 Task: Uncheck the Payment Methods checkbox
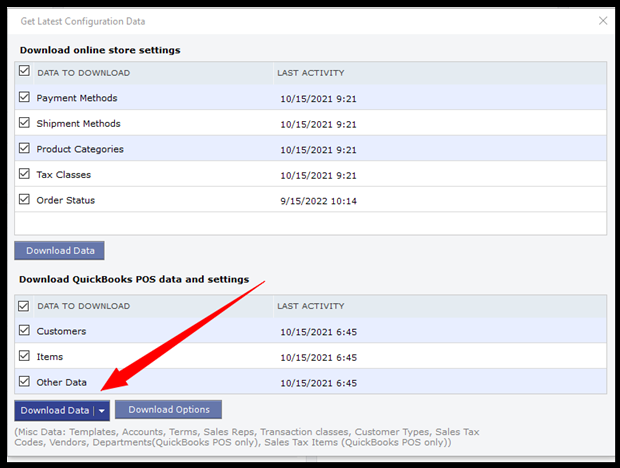pos(24,97)
